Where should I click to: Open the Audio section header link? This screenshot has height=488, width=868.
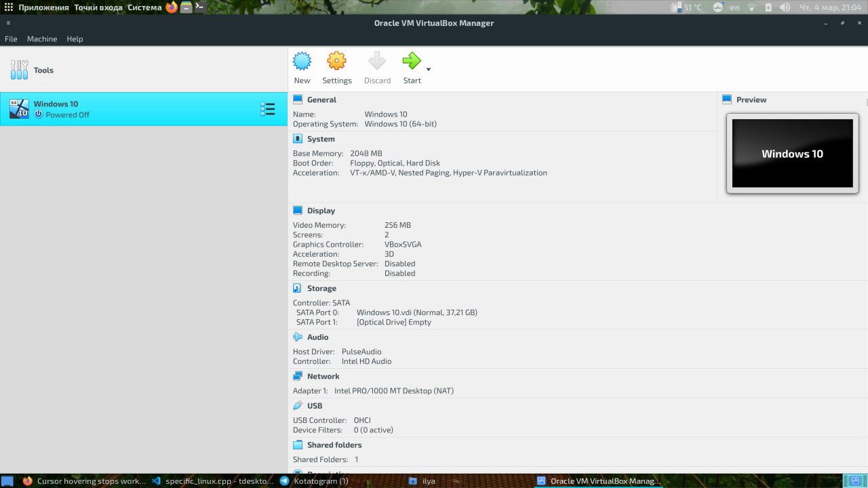coord(317,337)
